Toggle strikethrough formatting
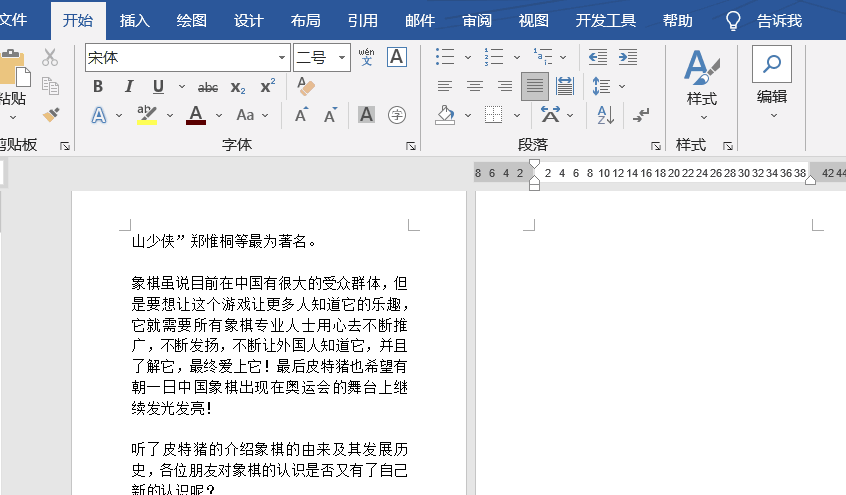This screenshot has height=495, width=846. pos(208,87)
